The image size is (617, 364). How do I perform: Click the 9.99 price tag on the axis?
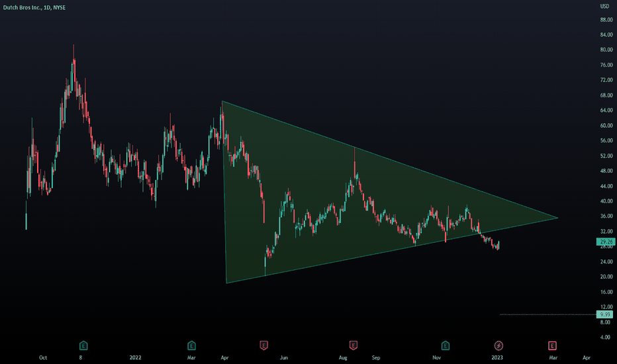606,314
